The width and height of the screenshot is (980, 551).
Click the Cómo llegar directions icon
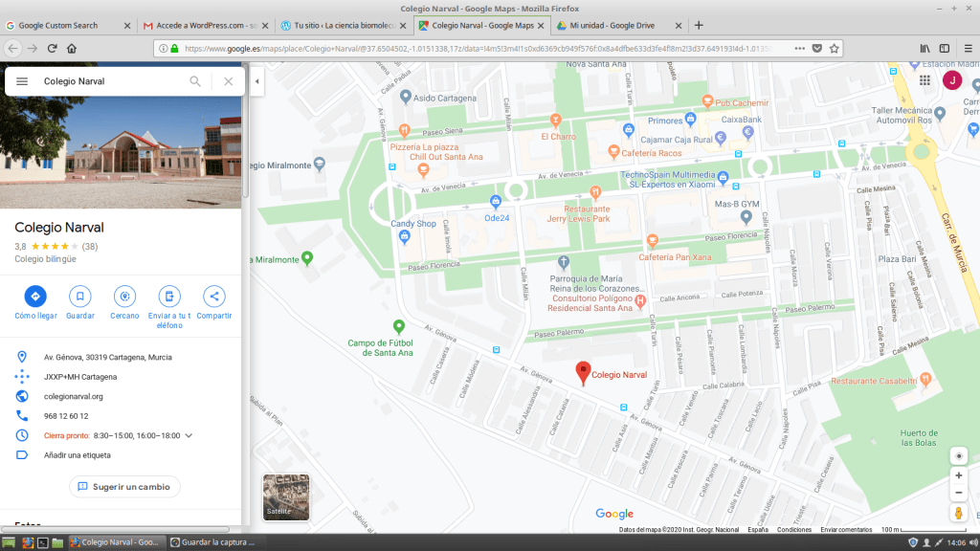(x=35, y=296)
